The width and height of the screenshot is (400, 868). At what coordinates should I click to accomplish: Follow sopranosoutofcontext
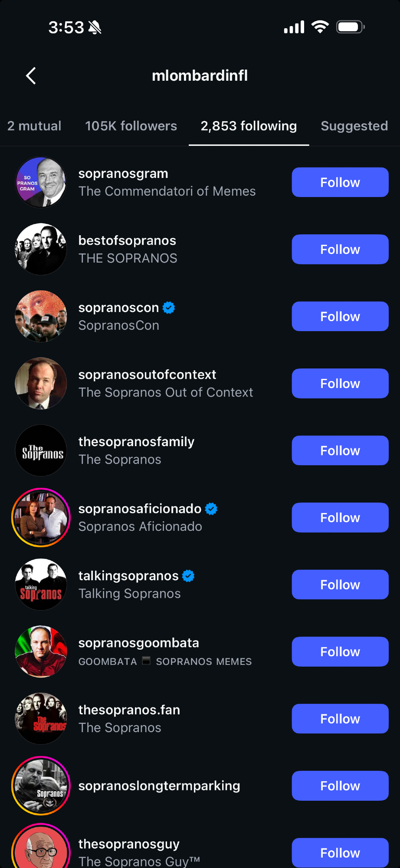(340, 384)
